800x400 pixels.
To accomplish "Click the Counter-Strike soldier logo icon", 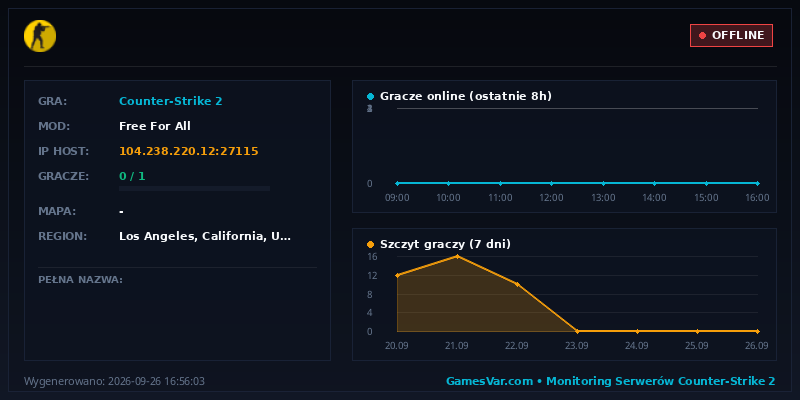I will [40, 36].
